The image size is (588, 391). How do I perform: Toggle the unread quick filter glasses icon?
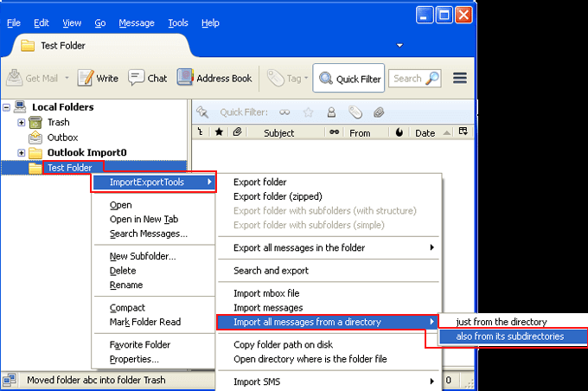click(x=284, y=112)
